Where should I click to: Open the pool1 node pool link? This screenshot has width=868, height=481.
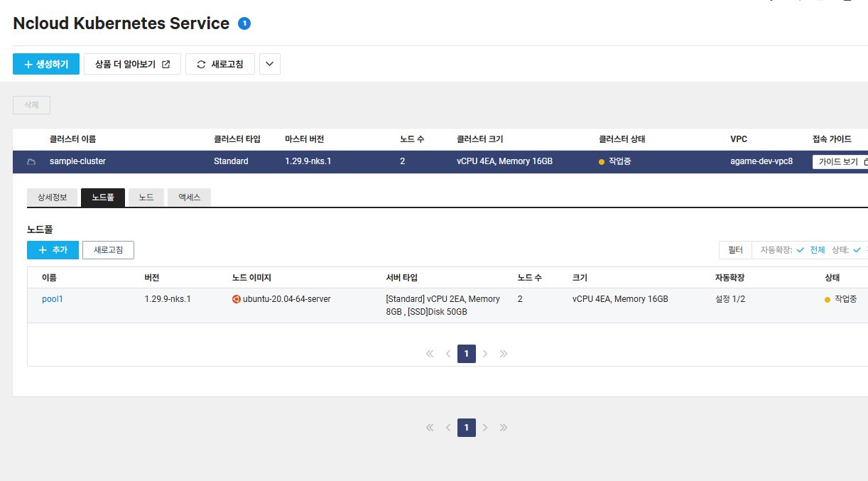click(x=53, y=299)
